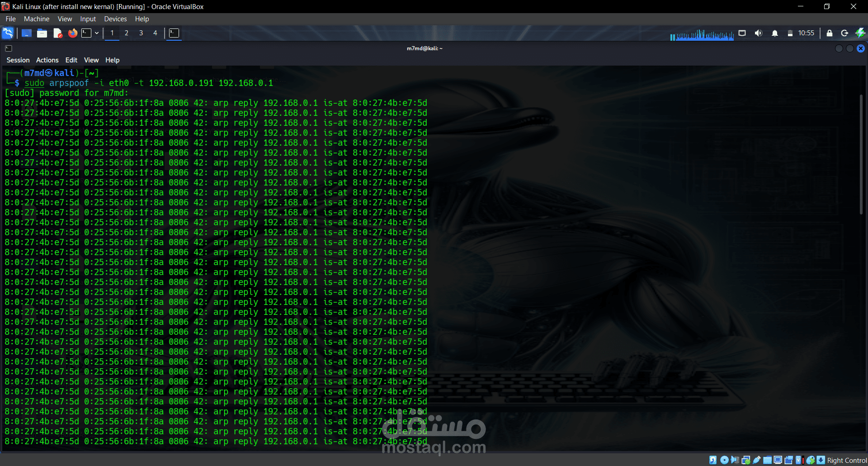Open the terminal Help menu

113,60
